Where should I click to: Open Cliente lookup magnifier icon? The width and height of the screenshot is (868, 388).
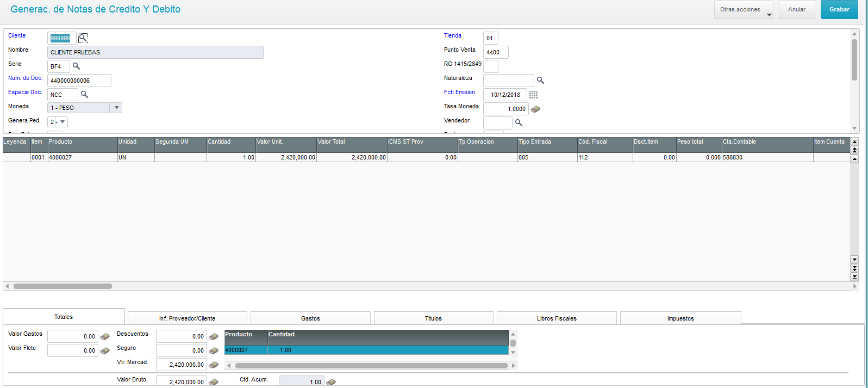pyautogui.click(x=83, y=38)
